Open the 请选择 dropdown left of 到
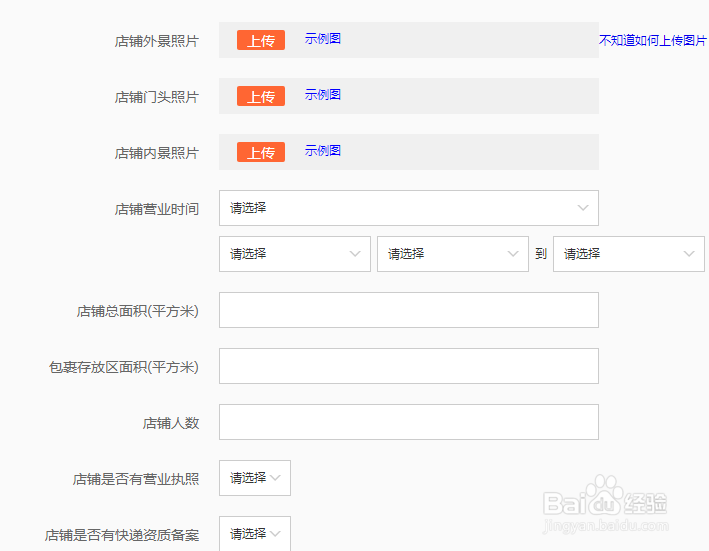 (x=453, y=254)
